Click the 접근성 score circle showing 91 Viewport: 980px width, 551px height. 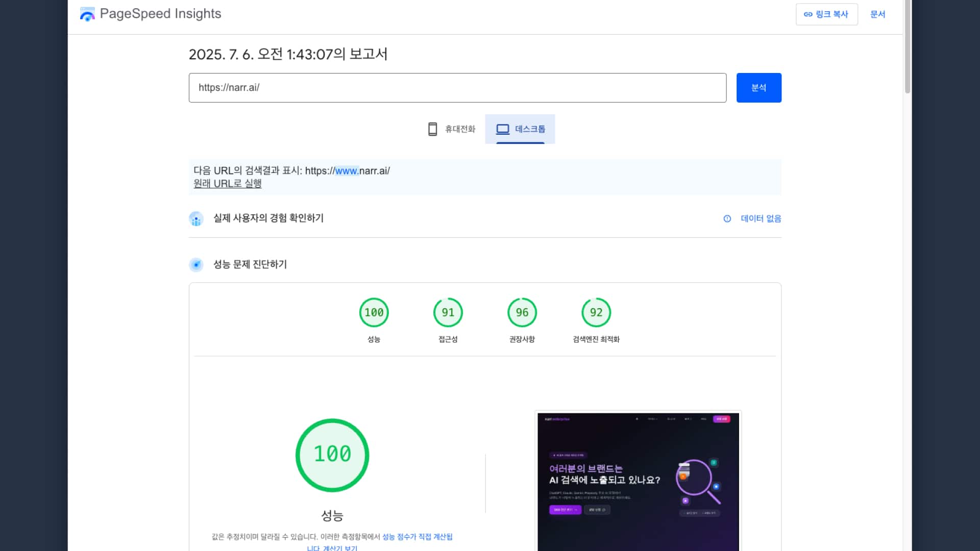[x=448, y=312]
